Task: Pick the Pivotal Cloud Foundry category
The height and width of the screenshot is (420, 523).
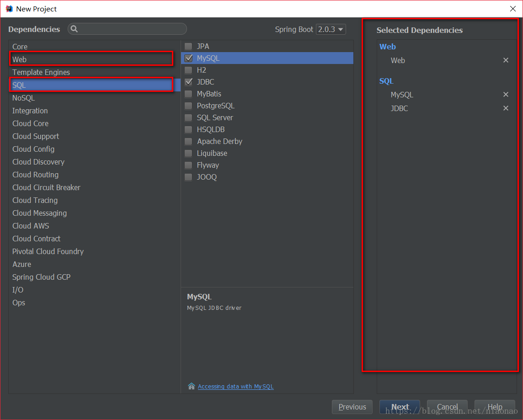Action: pyautogui.click(x=94, y=251)
